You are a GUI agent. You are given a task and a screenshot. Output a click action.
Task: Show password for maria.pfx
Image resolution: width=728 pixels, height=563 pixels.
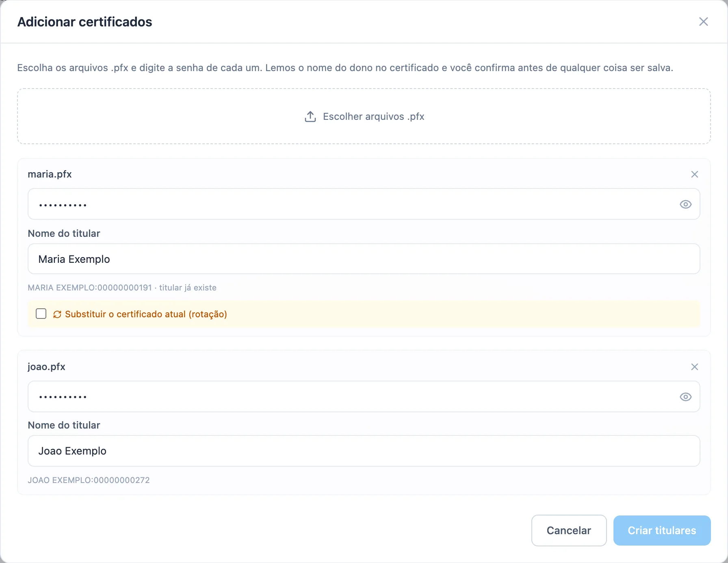point(686,204)
